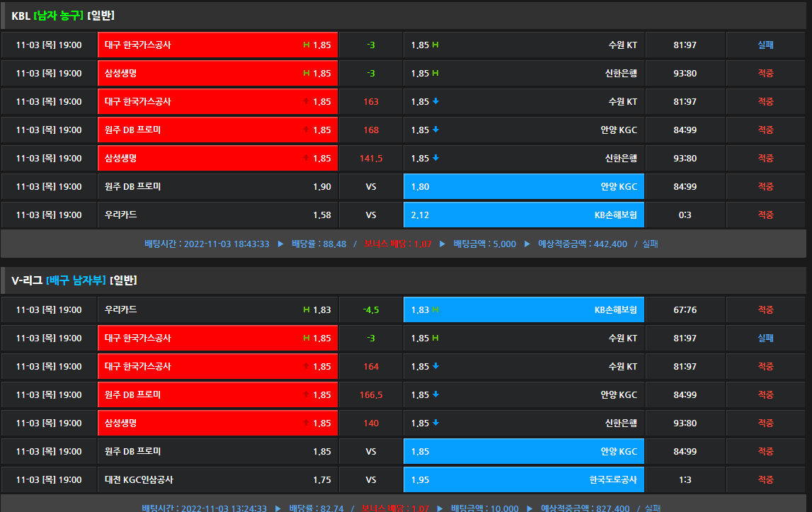This screenshot has width=812, height=512.
Task: Select 안양 KGC at 1.80 odds
Action: [523, 187]
